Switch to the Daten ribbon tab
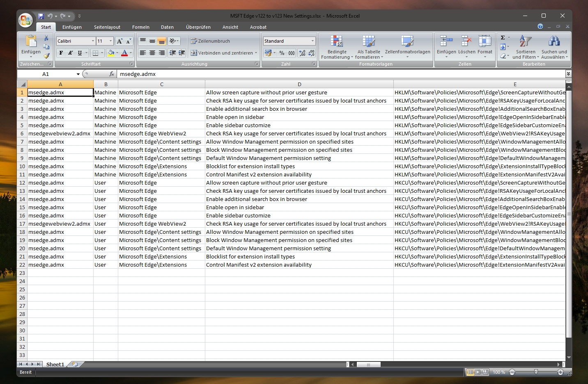 point(167,27)
